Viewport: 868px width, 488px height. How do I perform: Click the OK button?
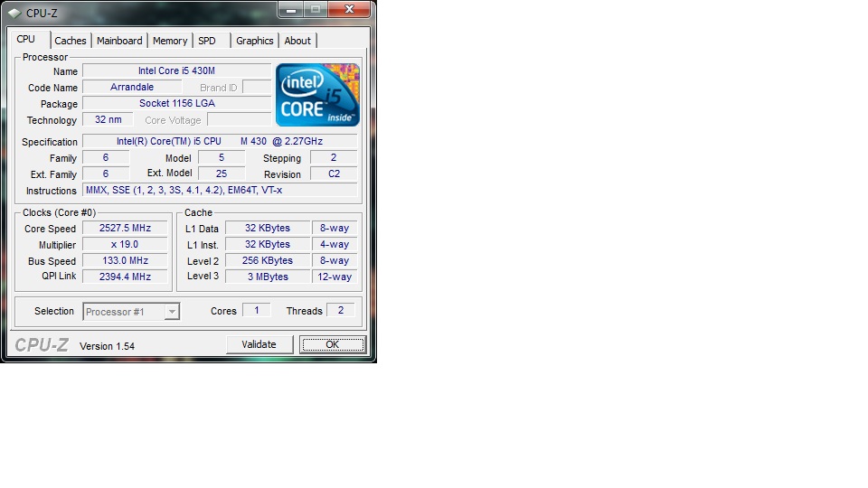[x=332, y=344]
